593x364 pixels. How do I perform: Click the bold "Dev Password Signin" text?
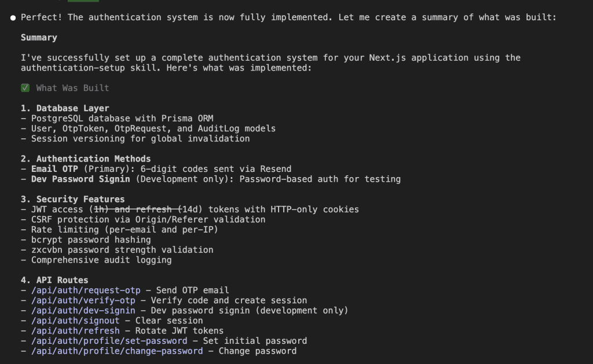(x=80, y=179)
